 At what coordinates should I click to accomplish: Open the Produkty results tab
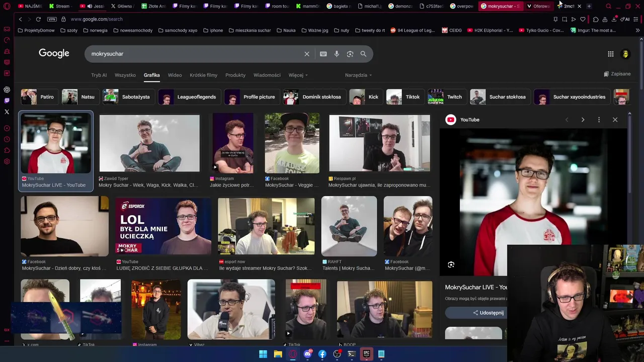[235, 75]
